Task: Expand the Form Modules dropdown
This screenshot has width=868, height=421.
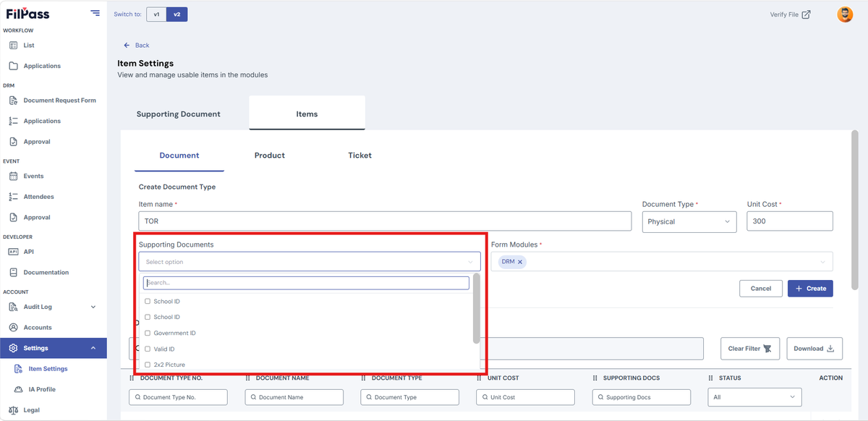Action: pos(822,262)
